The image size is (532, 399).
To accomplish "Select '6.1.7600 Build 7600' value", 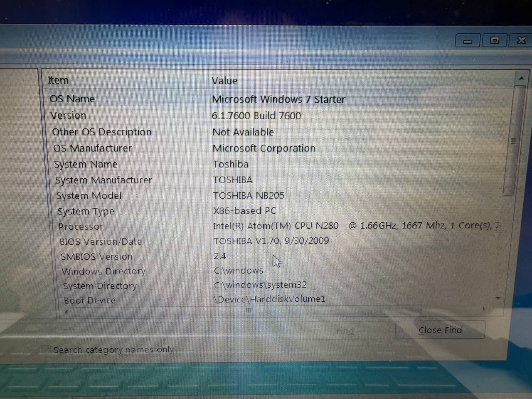I will [256, 116].
